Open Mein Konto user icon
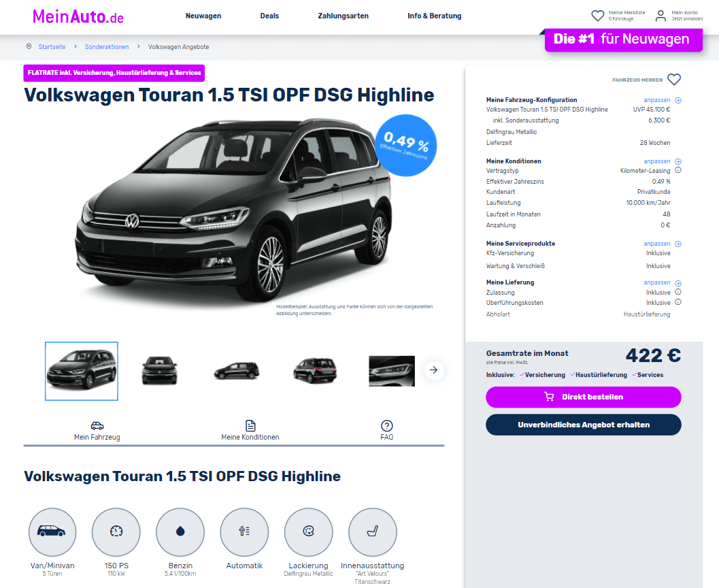 point(661,16)
